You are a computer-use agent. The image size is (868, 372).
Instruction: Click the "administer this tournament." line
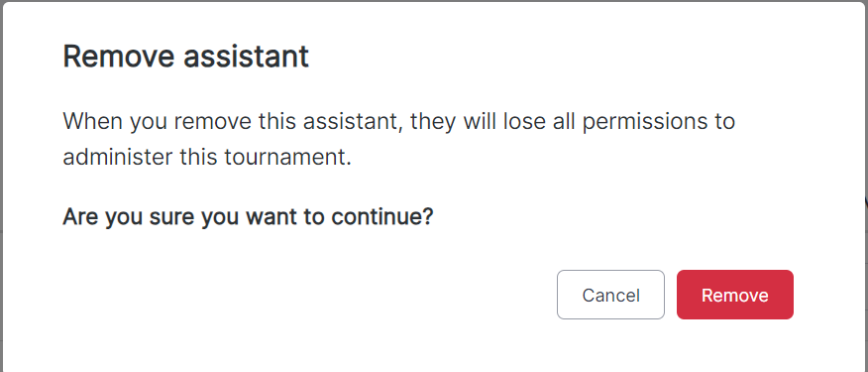(207, 158)
